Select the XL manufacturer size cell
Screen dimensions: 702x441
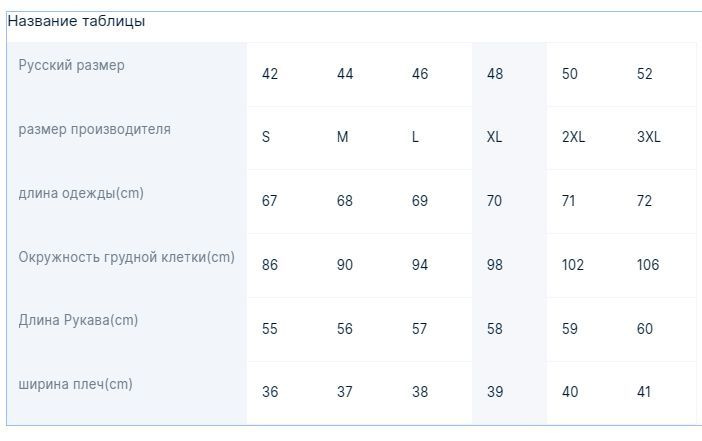tap(494, 137)
